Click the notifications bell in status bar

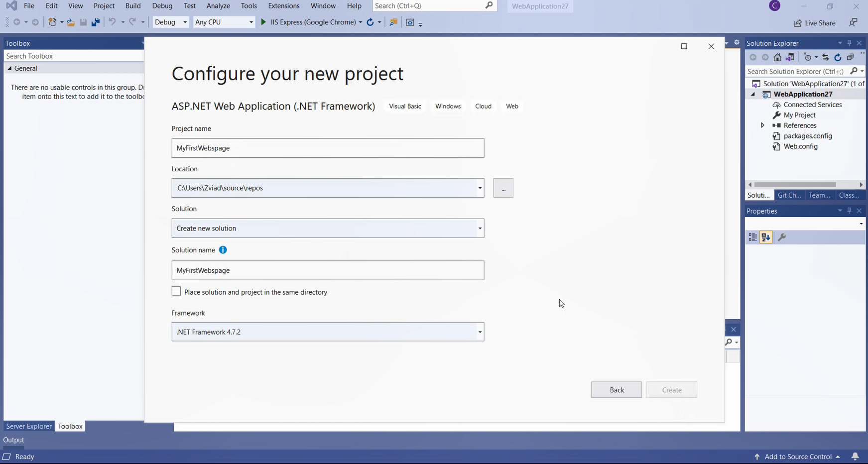(x=855, y=457)
